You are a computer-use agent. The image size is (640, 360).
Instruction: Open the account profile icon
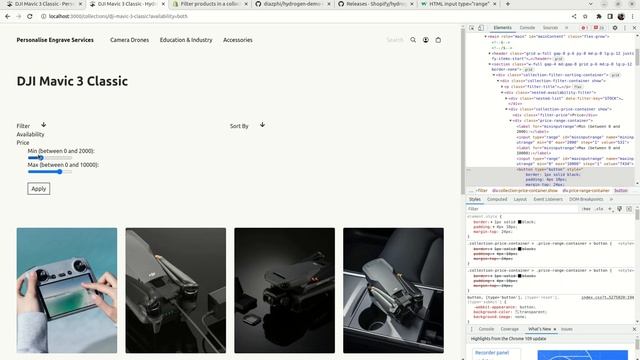pyautogui.click(x=426, y=40)
